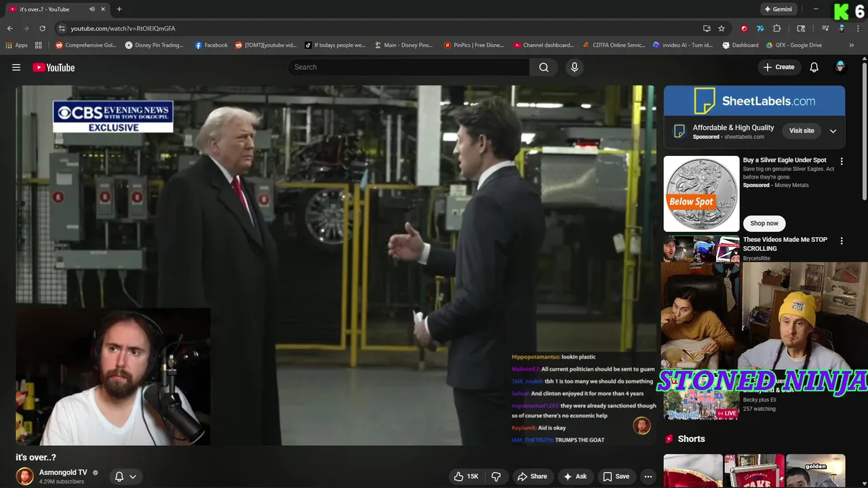Bookmark this page with the star icon

pyautogui.click(x=722, y=28)
